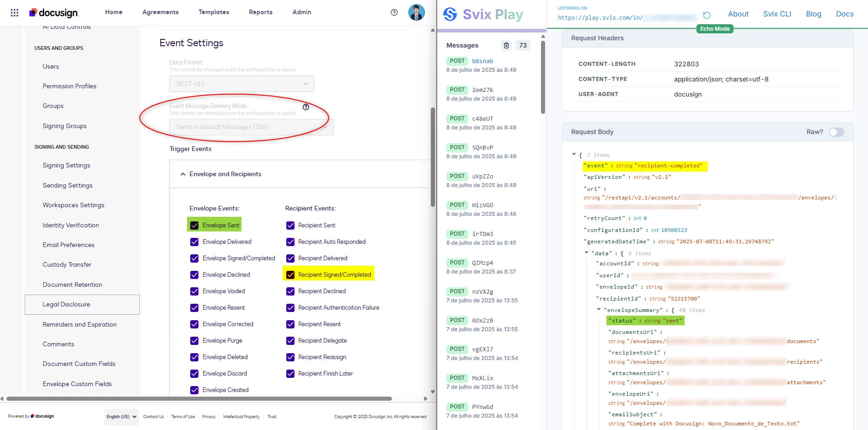This screenshot has height=430, width=868.
Task: Open the Send Individual Messages (SIM) dropdown
Action: (x=252, y=127)
